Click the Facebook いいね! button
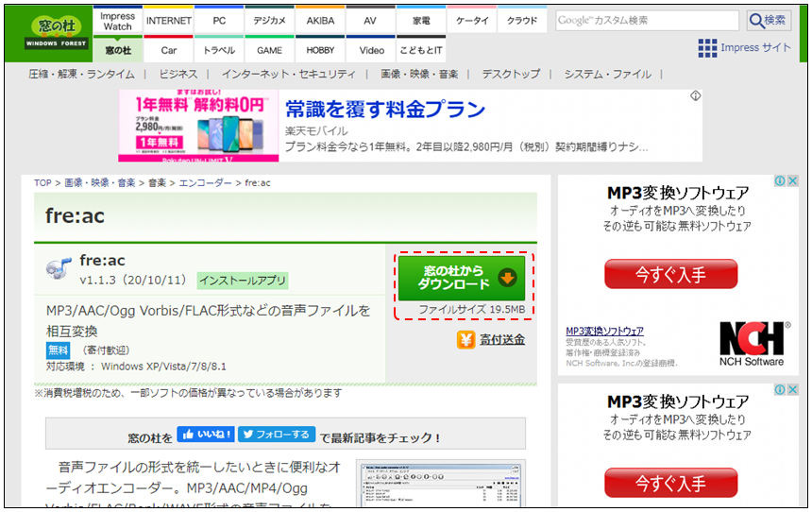Screen dimensions: 812x512 pos(206,435)
